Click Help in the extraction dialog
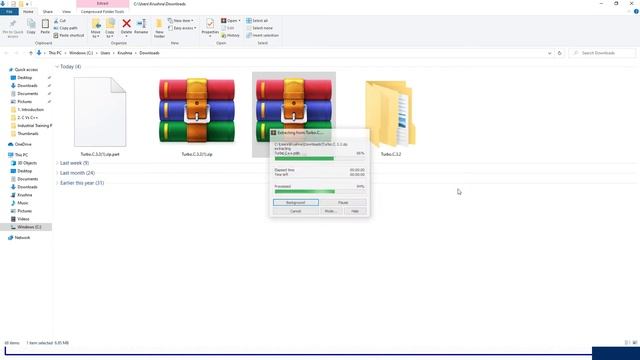This screenshot has width=640, height=360. coord(355,211)
